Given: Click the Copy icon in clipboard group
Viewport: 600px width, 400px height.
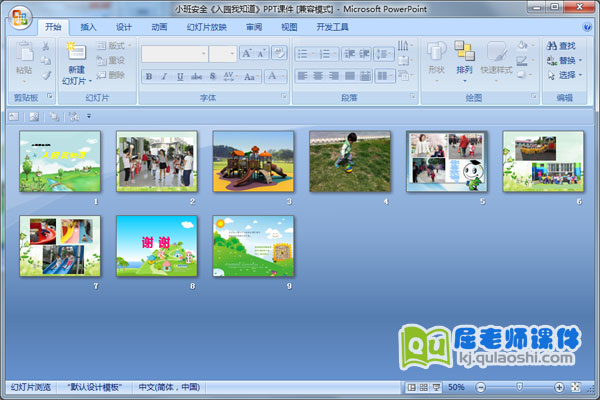Looking at the screenshot, I should point(46,61).
